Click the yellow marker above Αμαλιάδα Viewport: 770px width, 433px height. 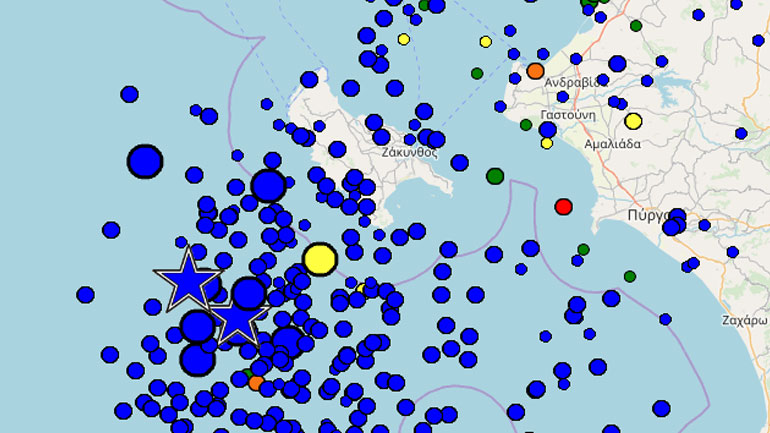(633, 121)
